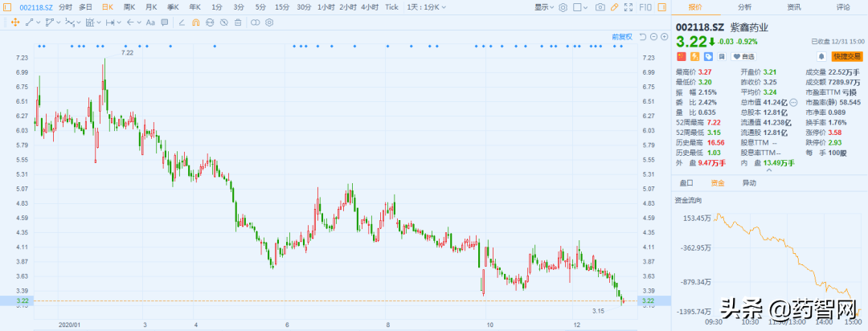Switch to 分时 timeline view
The image size is (868, 331).
coord(65,7)
